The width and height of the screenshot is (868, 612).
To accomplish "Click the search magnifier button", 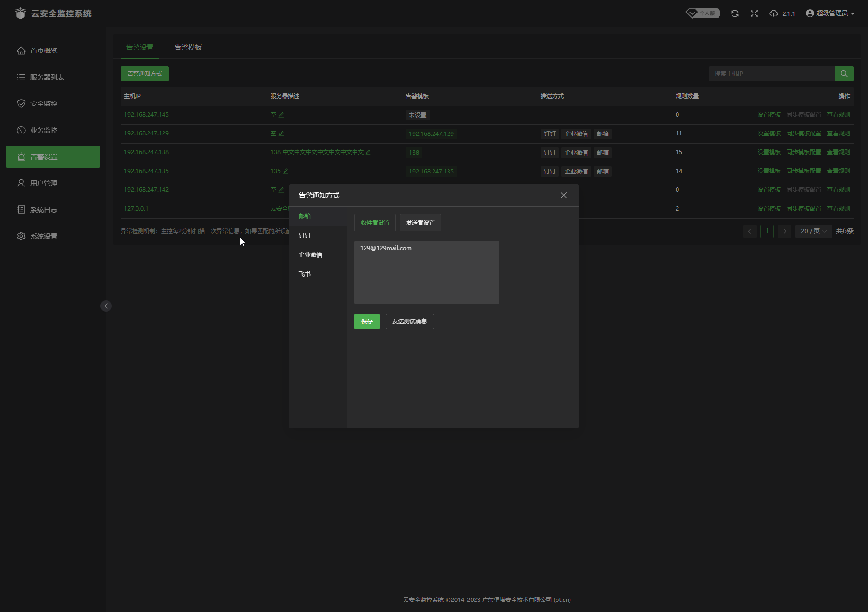I will click(844, 74).
